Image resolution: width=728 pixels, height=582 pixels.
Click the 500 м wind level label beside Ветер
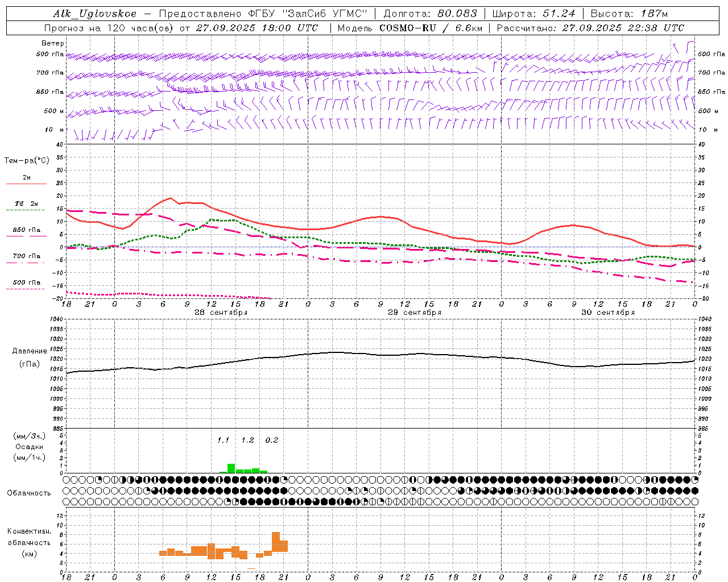tap(54, 111)
